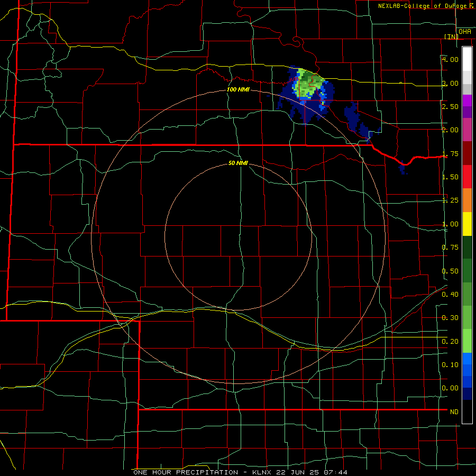Click the 1.25 scale value
This screenshot has height=476, width=476.
450,200
